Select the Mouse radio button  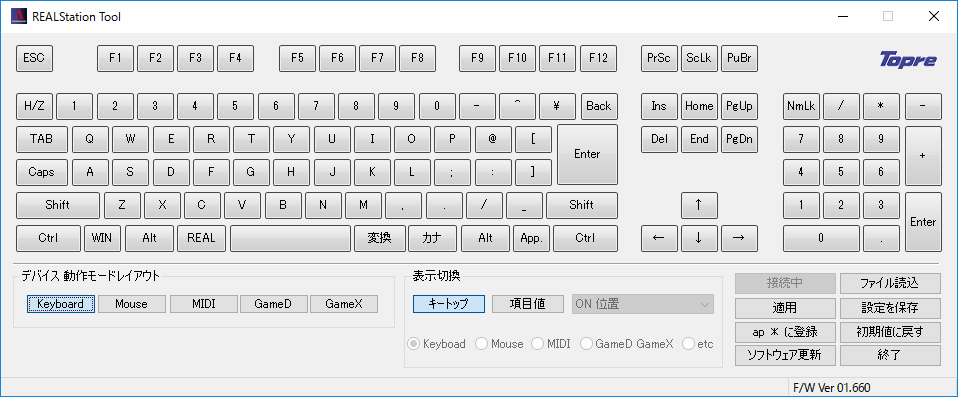(x=499, y=344)
